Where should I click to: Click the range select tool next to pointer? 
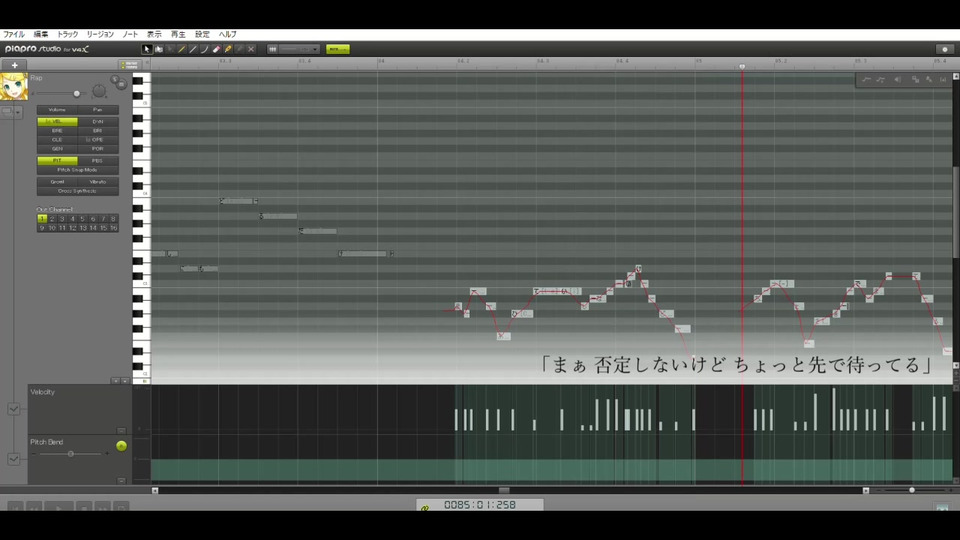coord(159,49)
